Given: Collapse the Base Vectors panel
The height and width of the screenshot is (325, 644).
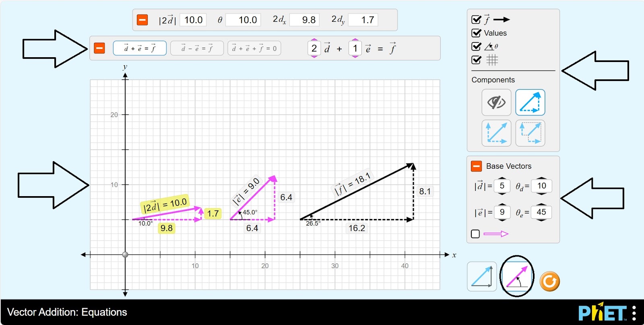Looking at the screenshot, I should pos(476,166).
